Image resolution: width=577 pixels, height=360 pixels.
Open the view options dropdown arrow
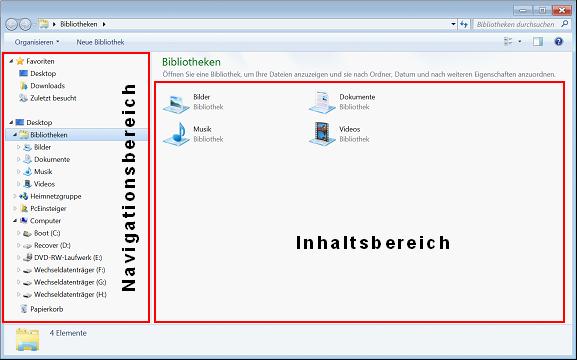click(520, 42)
